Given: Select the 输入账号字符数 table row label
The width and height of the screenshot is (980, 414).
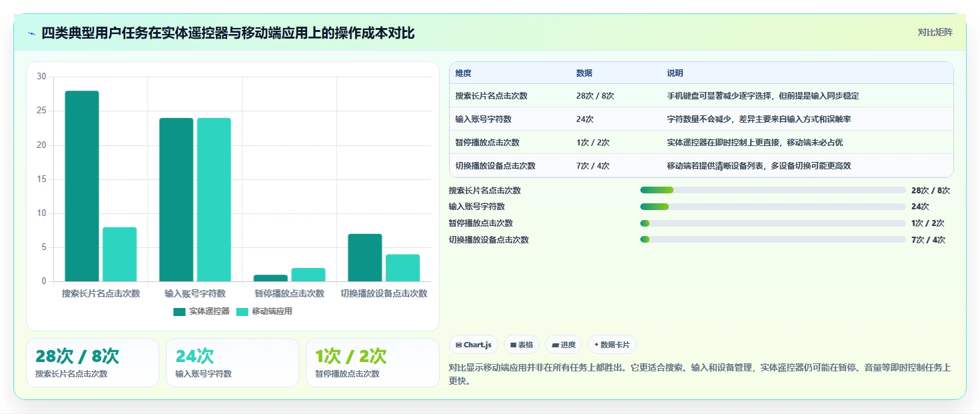Looking at the screenshot, I should pos(483,119).
